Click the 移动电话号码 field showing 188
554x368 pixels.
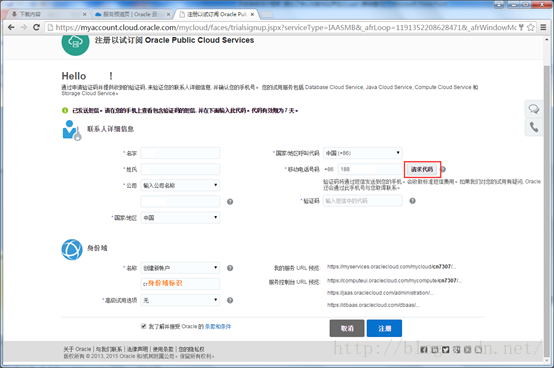coord(370,169)
